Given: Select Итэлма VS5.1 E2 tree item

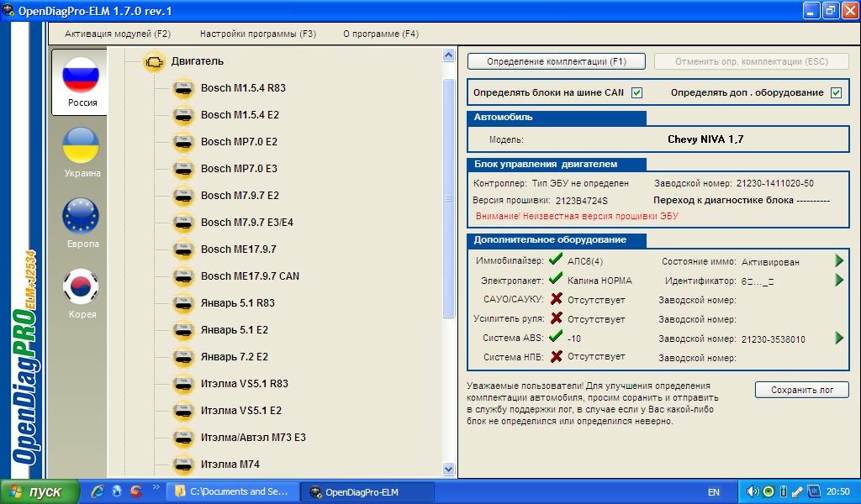Looking at the screenshot, I should pos(241,411).
